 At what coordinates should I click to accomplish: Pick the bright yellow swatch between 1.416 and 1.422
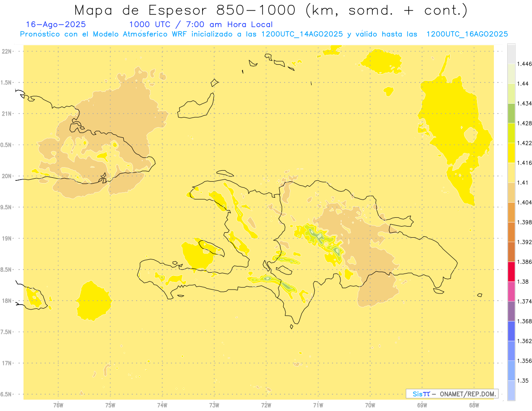tap(511, 153)
